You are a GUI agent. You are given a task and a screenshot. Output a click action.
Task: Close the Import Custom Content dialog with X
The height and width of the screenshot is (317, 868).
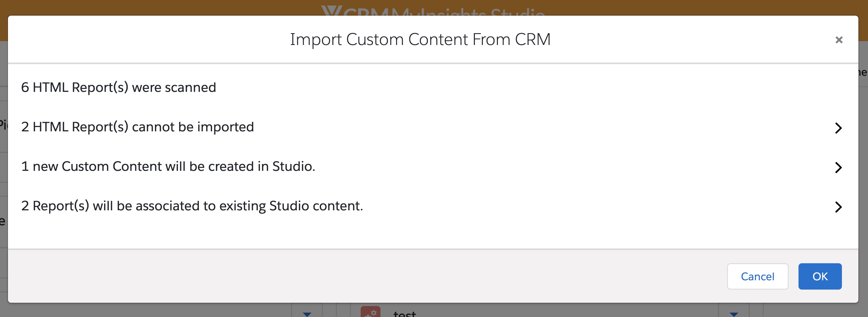(x=839, y=40)
